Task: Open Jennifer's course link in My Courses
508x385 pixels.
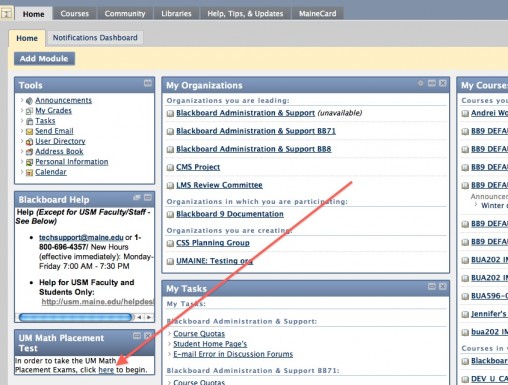Action: click(x=489, y=314)
